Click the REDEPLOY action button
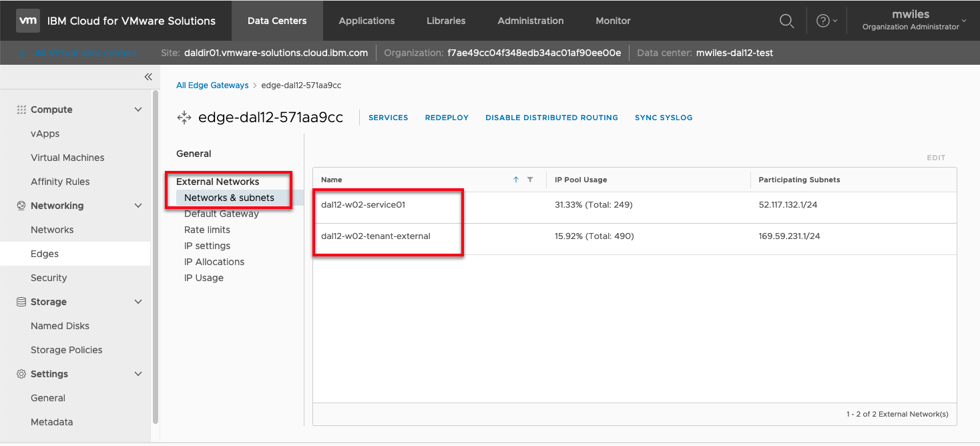 [x=447, y=118]
